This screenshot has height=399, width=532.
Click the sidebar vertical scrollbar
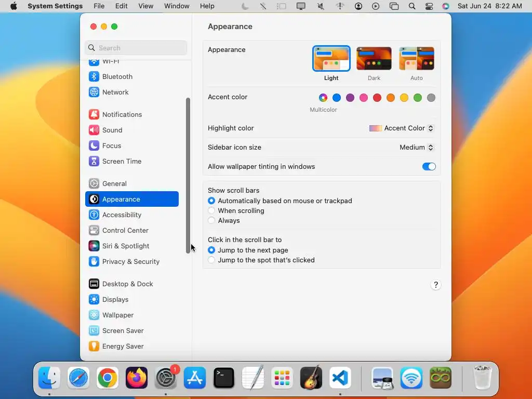tap(188, 176)
